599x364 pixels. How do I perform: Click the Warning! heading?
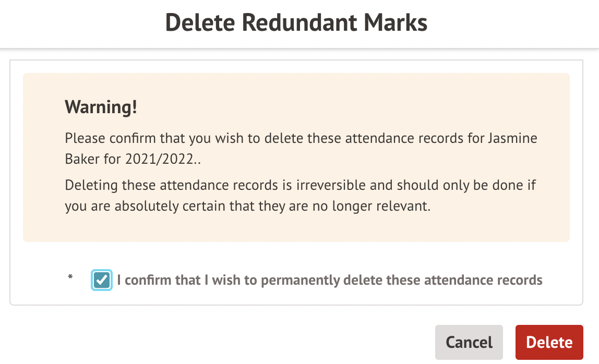pos(101,107)
